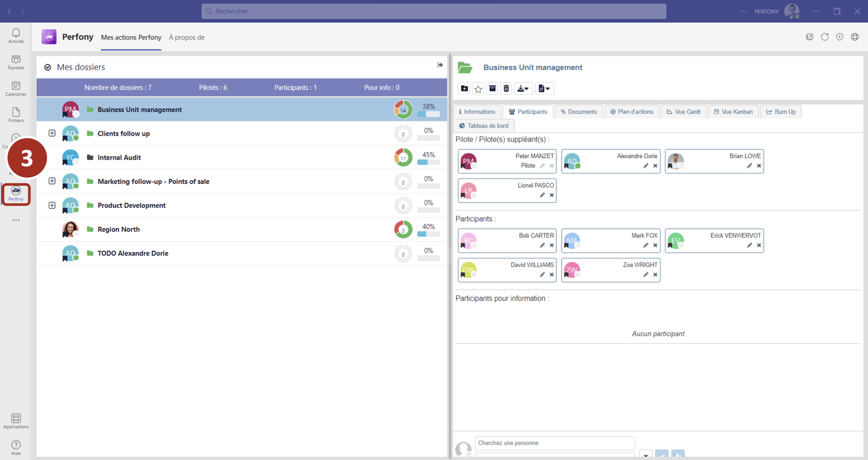Expand the Clients follow up folder
Screen dimensions: 868x460
pos(52,133)
